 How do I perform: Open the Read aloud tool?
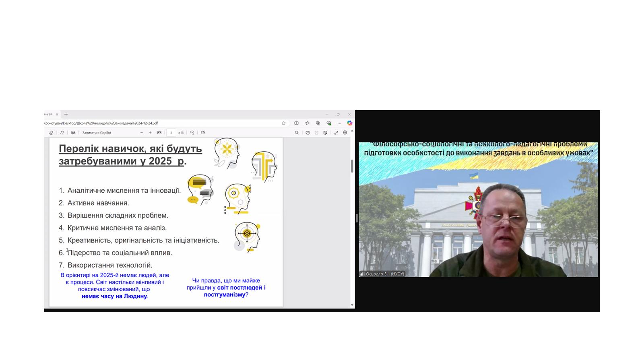pyautogui.click(x=62, y=133)
